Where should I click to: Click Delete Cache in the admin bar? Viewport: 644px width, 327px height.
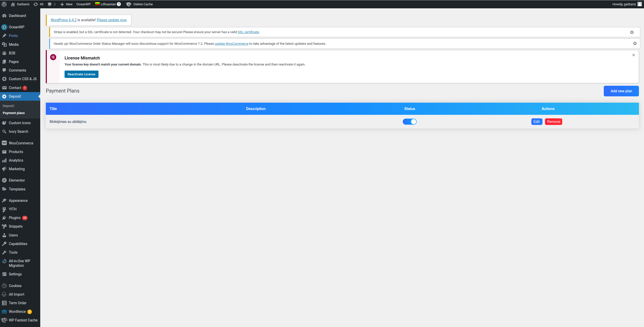click(x=139, y=4)
